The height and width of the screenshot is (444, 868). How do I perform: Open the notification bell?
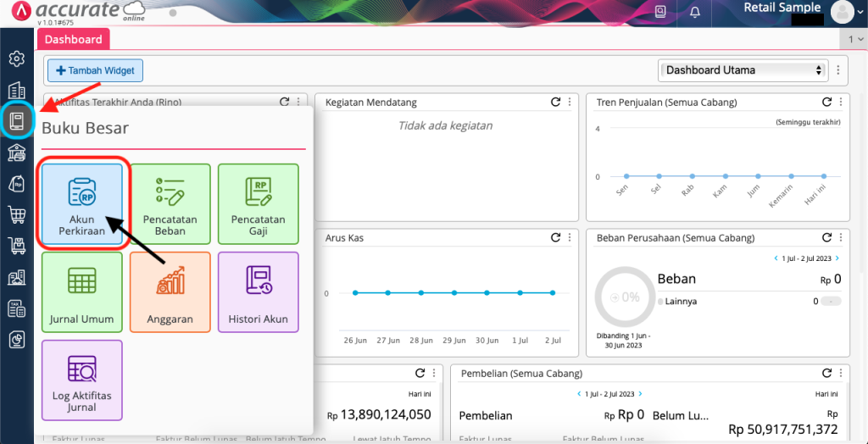[x=695, y=12]
